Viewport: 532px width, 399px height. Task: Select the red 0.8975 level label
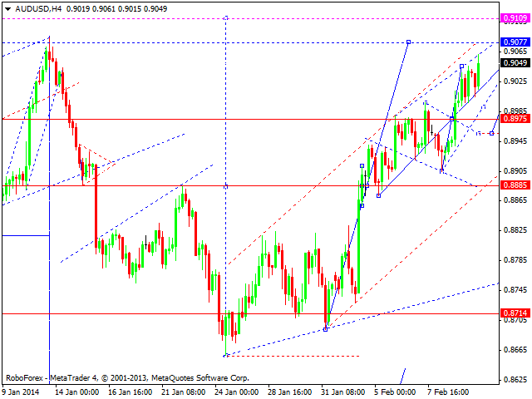click(515, 119)
